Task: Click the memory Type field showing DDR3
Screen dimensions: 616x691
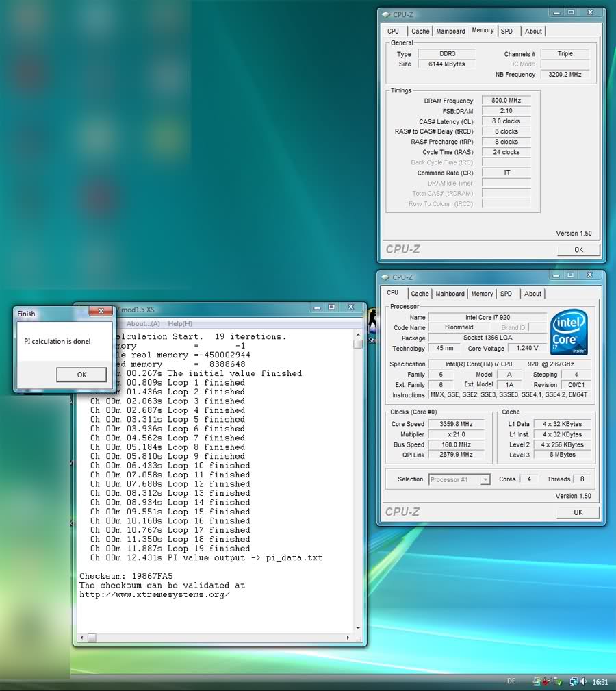Action: click(x=446, y=54)
